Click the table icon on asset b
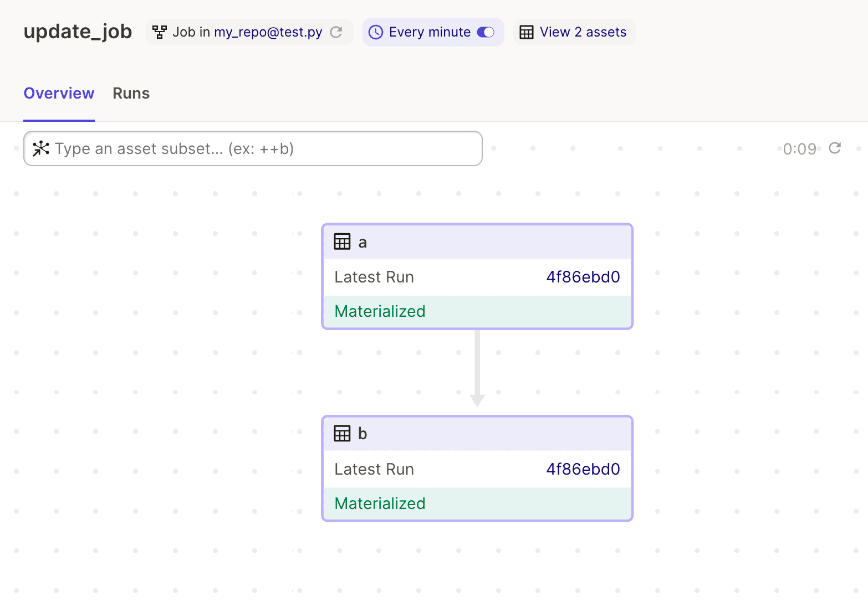Viewport: 868px width, 612px height. pos(342,434)
